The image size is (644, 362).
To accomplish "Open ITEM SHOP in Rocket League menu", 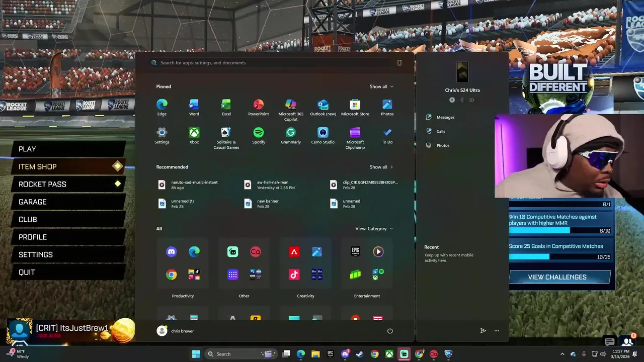I will coord(68,166).
